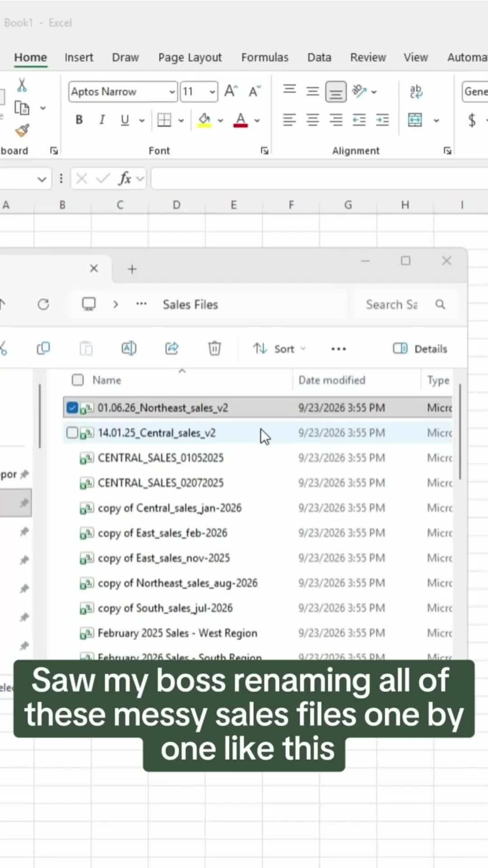The image size is (488, 868).
Task: Refresh the Sales Files folder
Action: [x=43, y=305]
